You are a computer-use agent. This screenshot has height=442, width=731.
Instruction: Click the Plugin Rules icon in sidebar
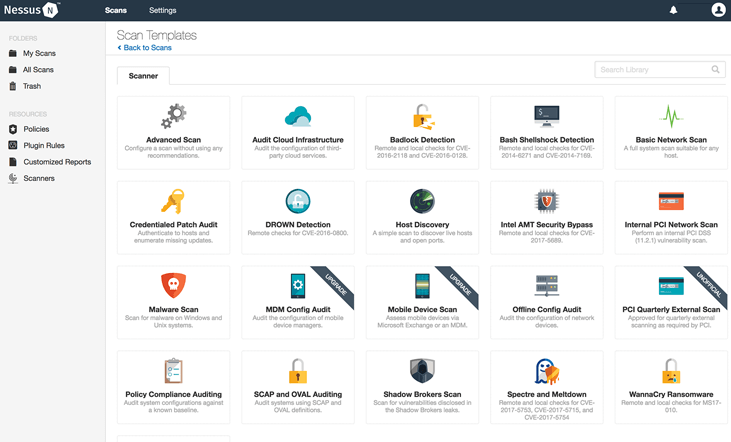tap(13, 145)
